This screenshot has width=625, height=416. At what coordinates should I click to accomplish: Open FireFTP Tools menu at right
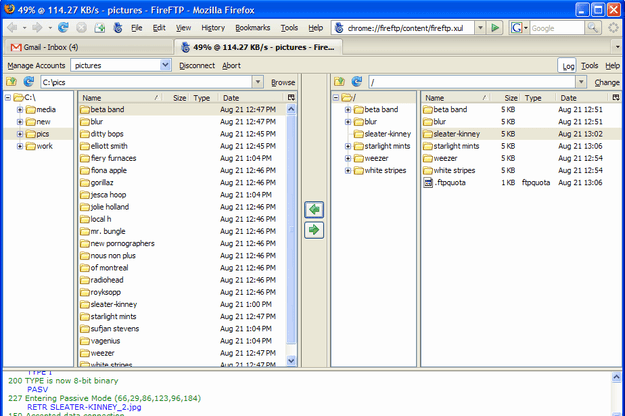point(590,65)
